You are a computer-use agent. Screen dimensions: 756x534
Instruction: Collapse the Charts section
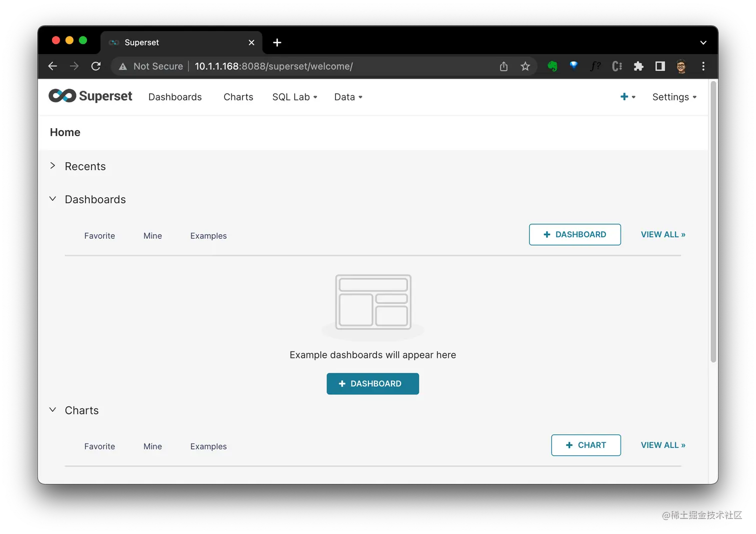click(x=52, y=409)
